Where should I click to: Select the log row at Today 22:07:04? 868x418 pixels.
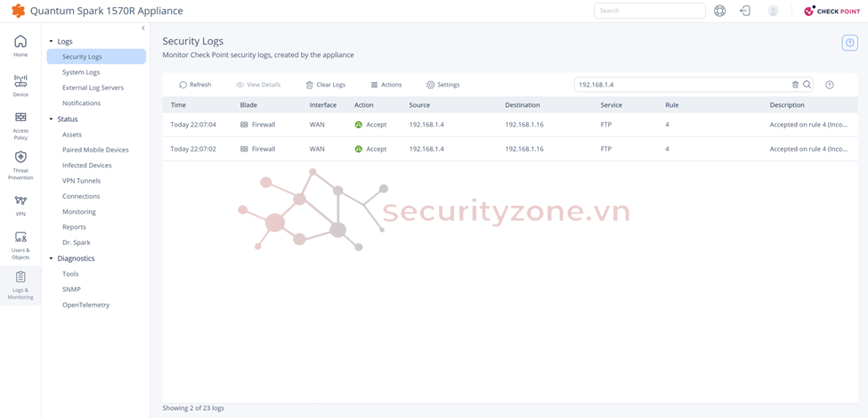pos(510,125)
